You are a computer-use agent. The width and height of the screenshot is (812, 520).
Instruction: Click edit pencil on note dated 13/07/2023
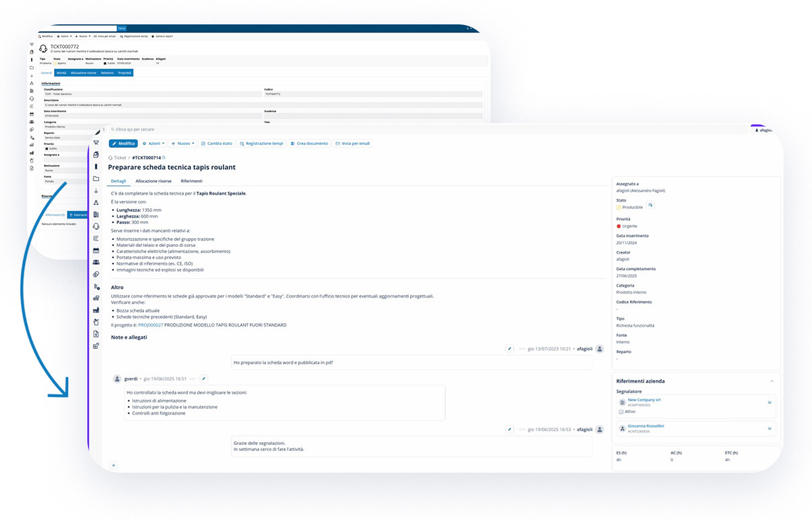click(x=510, y=349)
